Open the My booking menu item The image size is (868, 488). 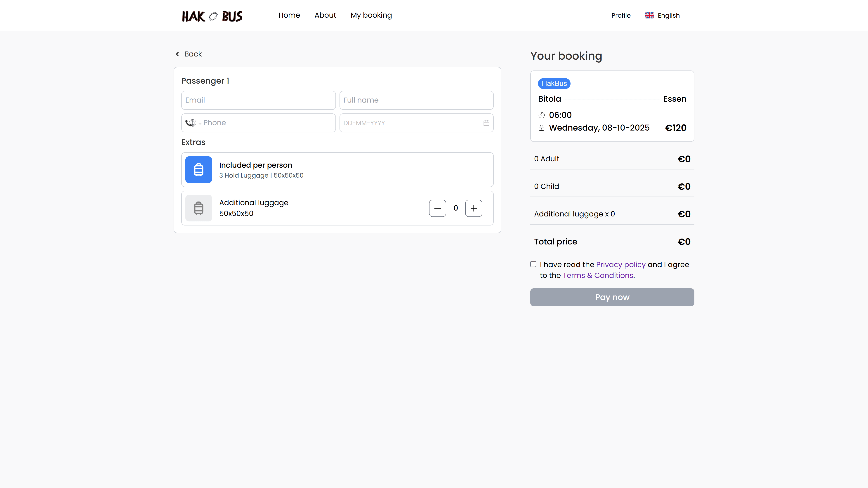click(371, 15)
